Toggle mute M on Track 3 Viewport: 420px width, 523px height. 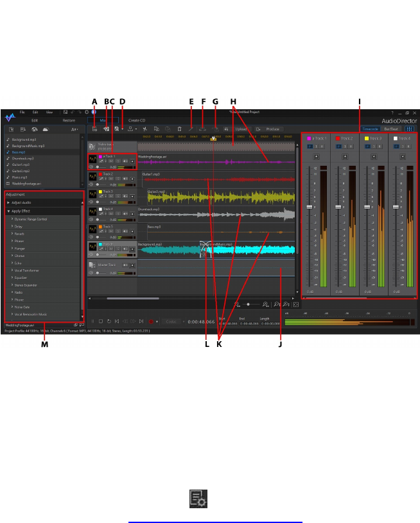pos(111,196)
